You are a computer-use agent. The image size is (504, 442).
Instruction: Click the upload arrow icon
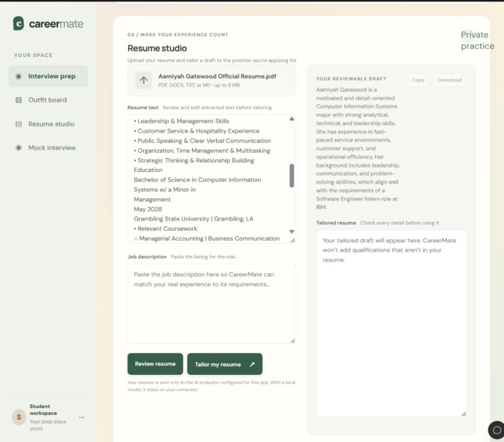point(144,80)
